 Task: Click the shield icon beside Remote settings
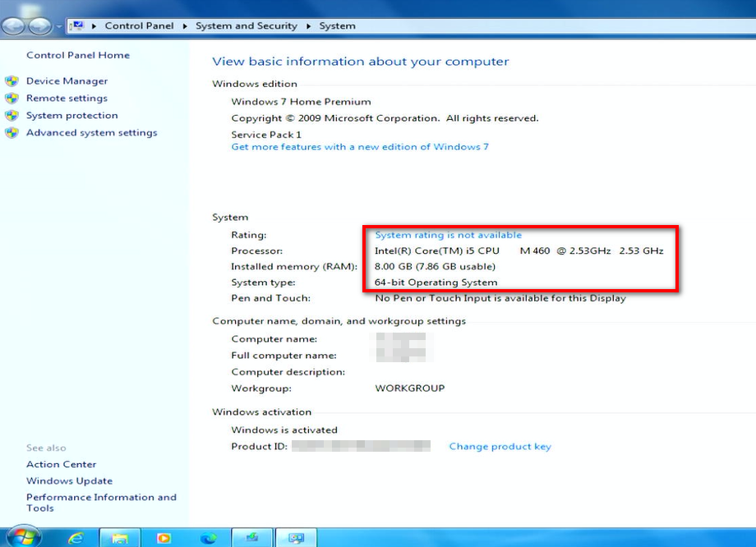(12, 99)
